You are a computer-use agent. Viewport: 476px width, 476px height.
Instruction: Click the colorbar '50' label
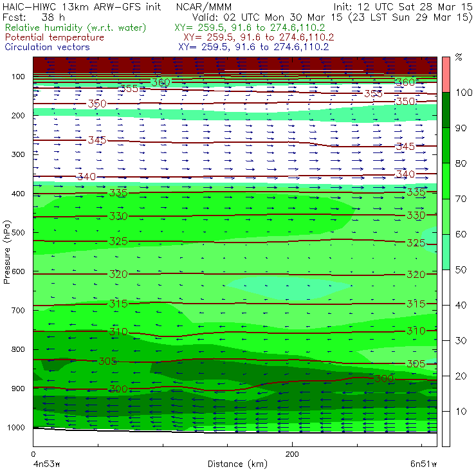coord(461,270)
